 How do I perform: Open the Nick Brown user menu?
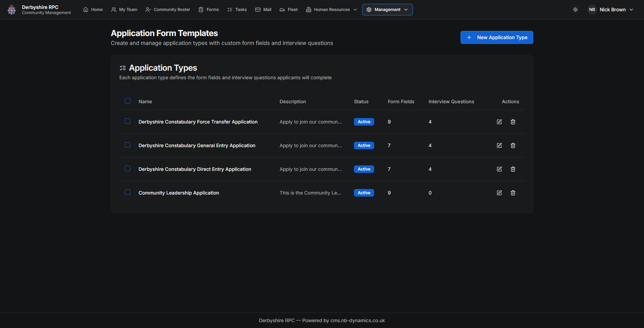click(x=610, y=10)
